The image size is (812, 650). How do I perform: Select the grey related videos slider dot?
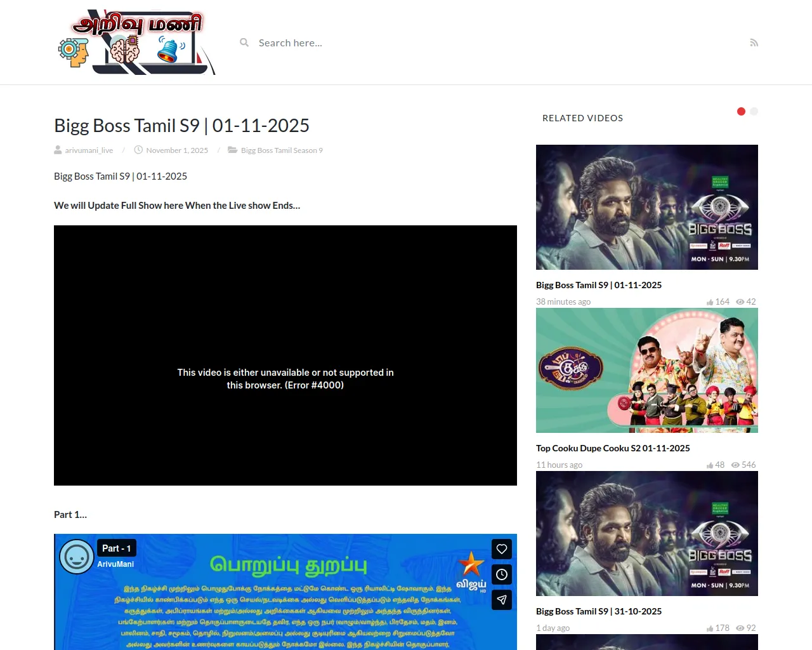(754, 111)
